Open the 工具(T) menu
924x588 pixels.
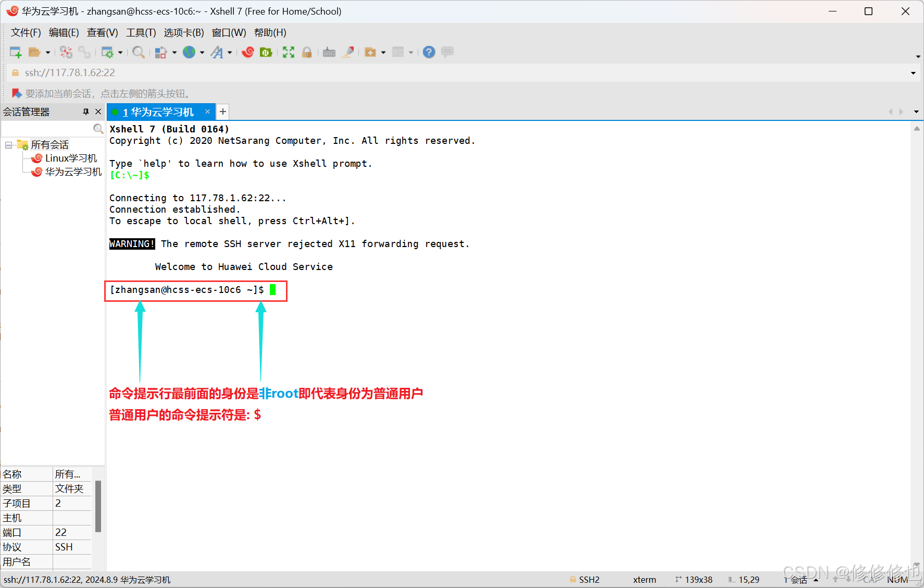coord(141,33)
